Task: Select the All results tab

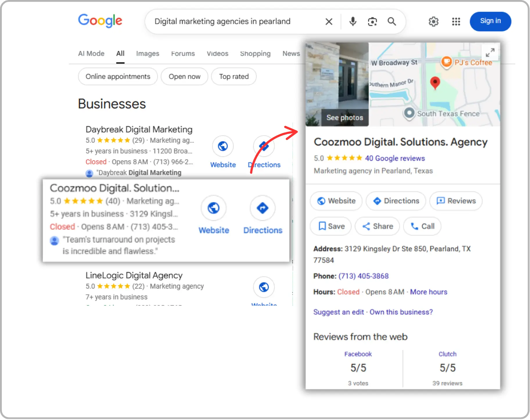Action: pos(120,54)
